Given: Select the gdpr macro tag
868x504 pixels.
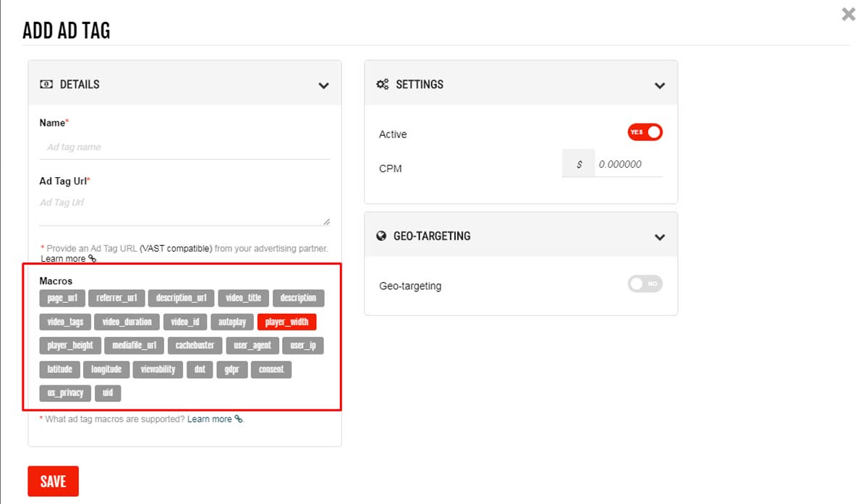Looking at the screenshot, I should click(x=231, y=370).
